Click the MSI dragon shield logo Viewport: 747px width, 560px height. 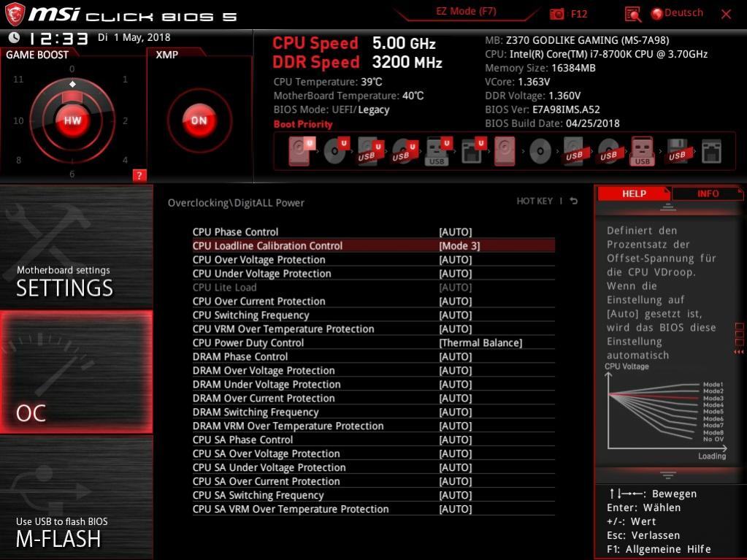coord(15,15)
